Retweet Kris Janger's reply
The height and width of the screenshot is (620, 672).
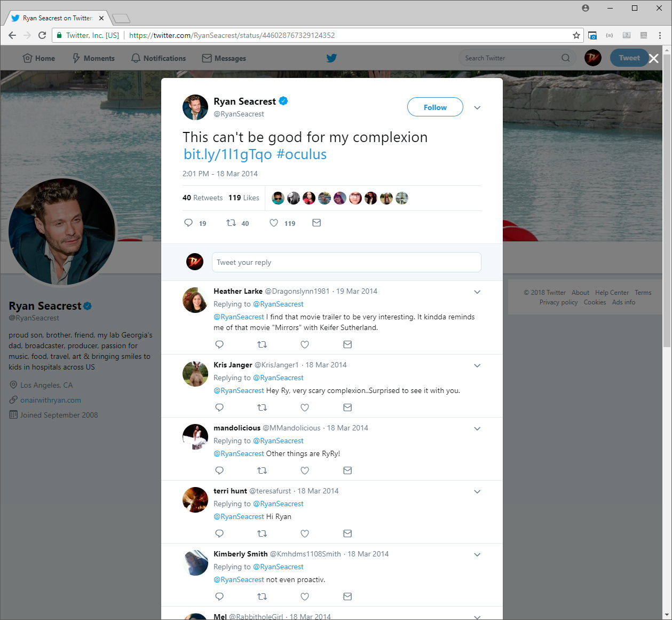262,407
